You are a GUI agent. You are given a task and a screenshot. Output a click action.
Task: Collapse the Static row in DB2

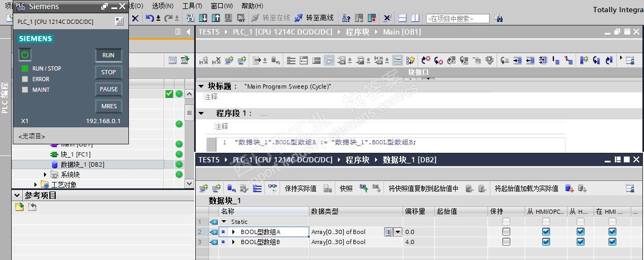coord(224,222)
